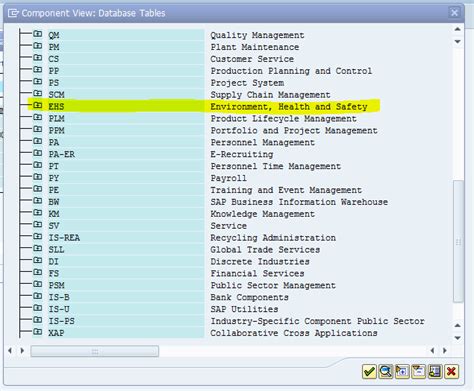Expand the EHS folder node
The height and width of the screenshot is (391, 474).
click(x=38, y=105)
